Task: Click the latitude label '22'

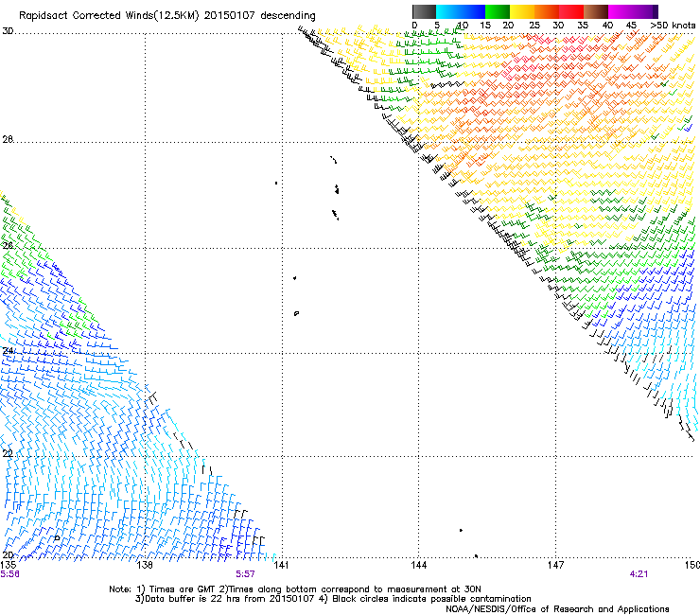Action: (x=8, y=454)
